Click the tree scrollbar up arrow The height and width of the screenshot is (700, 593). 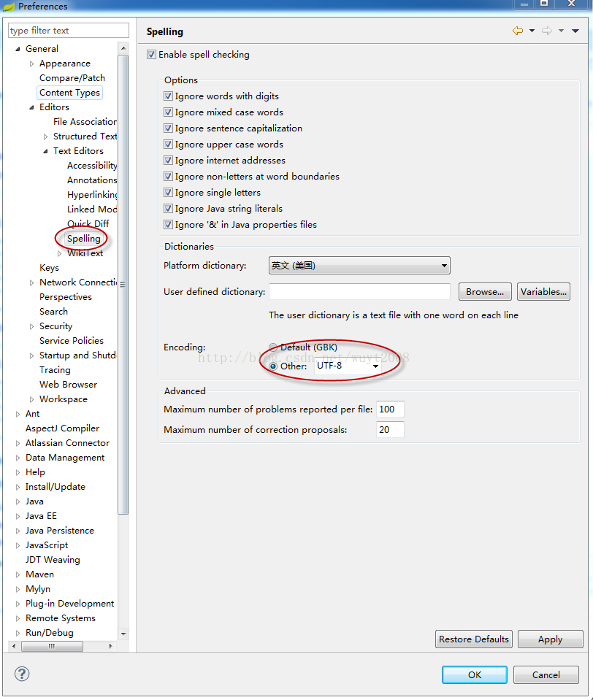[123, 47]
